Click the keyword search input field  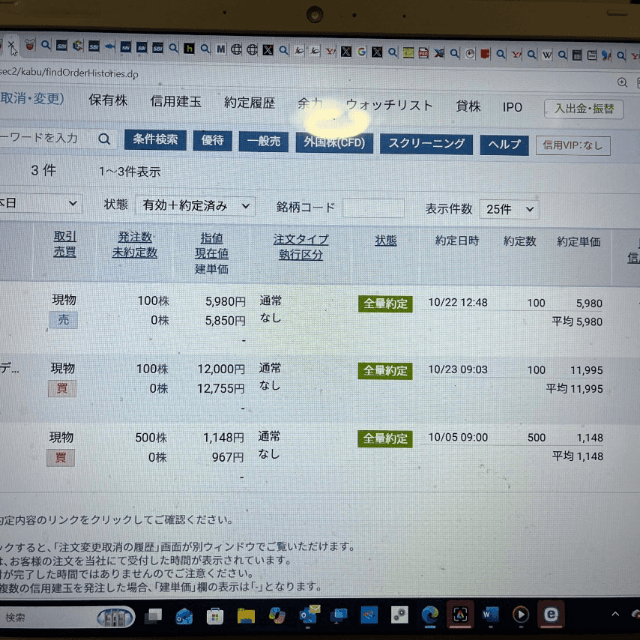pos(47,138)
